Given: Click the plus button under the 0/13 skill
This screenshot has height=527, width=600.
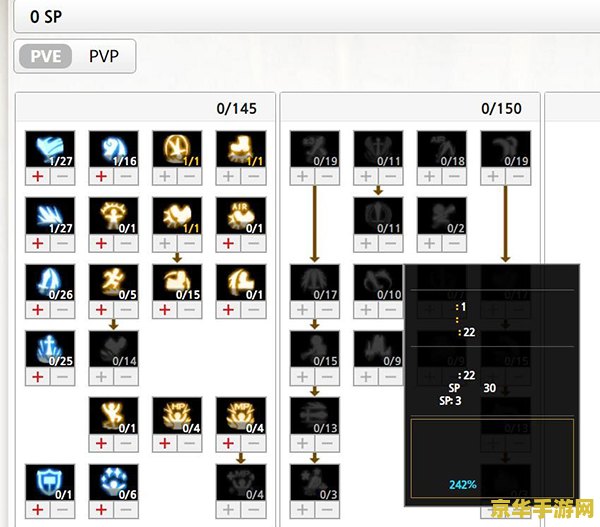Looking at the screenshot, I should [302, 443].
